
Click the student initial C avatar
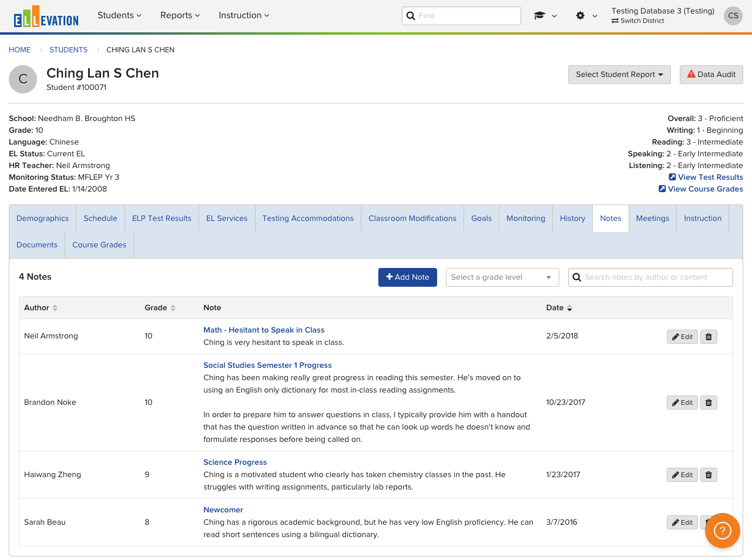[23, 79]
